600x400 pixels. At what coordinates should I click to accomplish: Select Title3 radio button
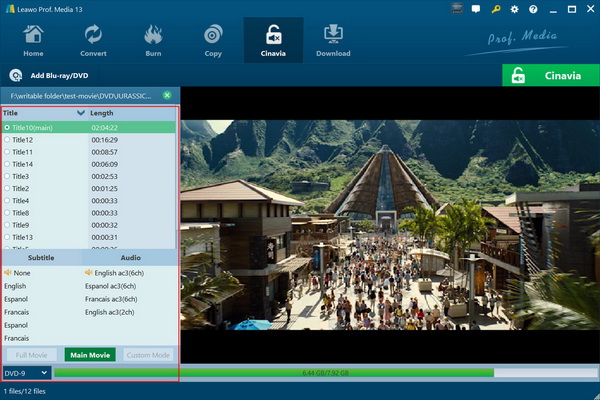(x=7, y=176)
